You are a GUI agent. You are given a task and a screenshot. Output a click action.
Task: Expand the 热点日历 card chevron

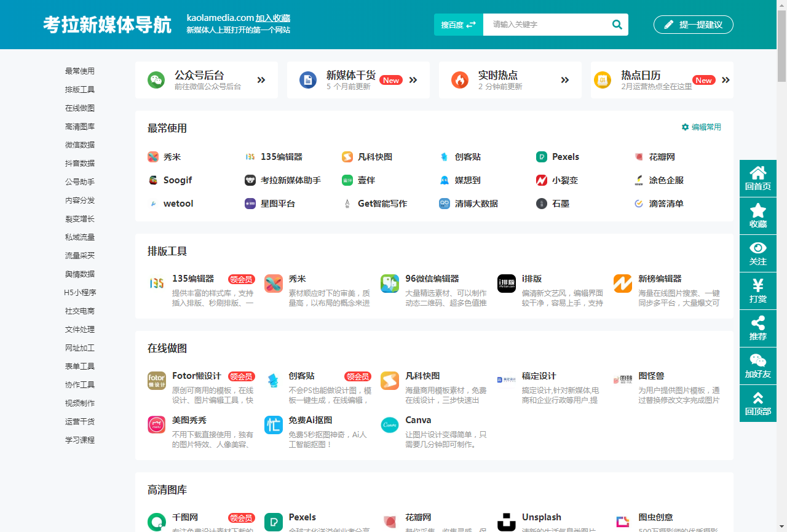[x=726, y=80]
